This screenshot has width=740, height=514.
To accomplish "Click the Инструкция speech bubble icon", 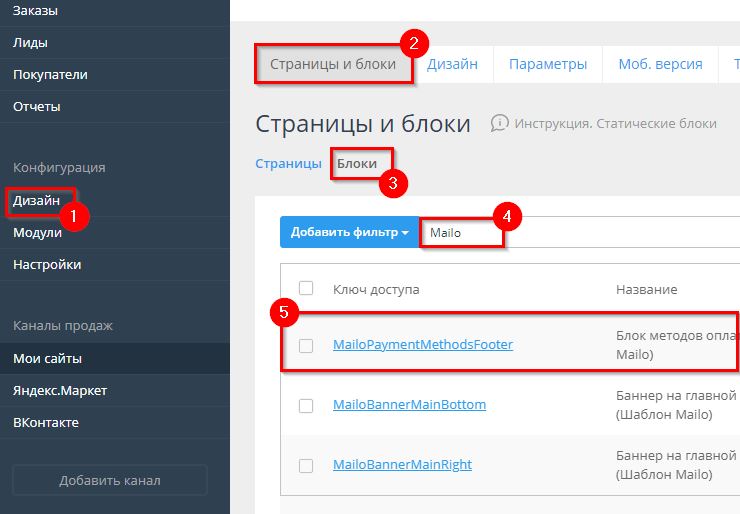I will (499, 123).
